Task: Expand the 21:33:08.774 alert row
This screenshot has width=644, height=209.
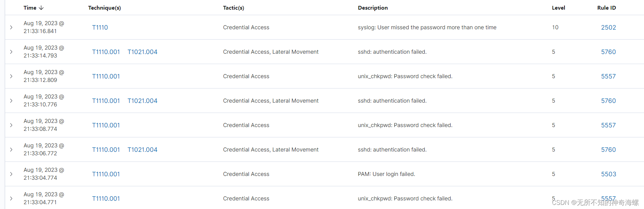Action: (x=11, y=125)
